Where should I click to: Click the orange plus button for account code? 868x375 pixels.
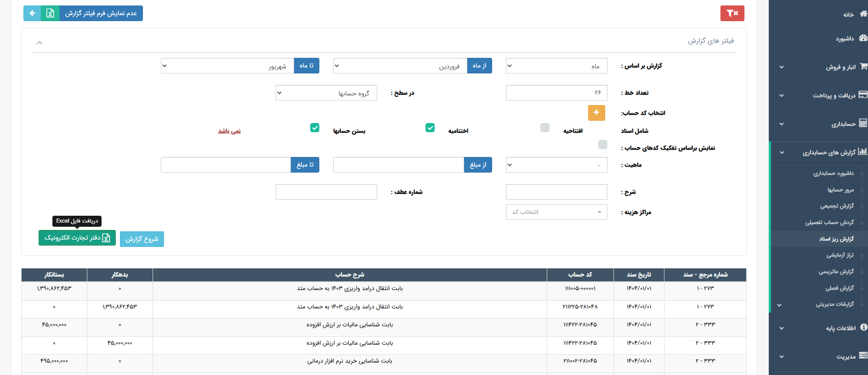(596, 112)
